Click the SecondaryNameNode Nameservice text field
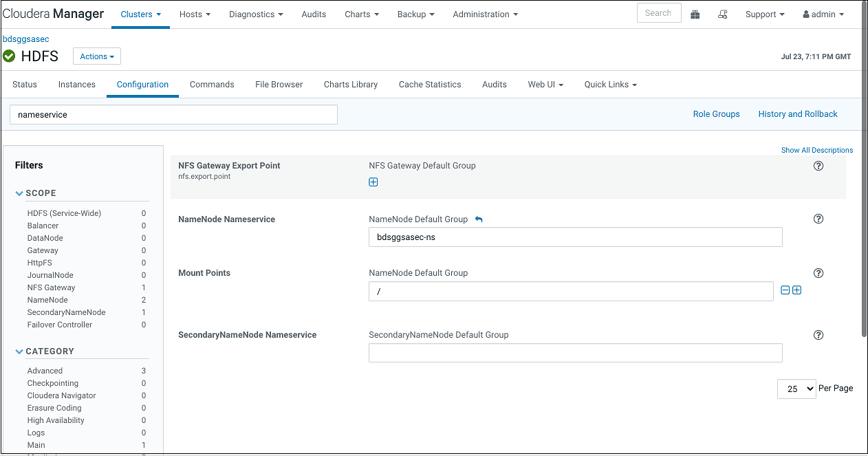The image size is (868, 456). [x=575, y=353]
